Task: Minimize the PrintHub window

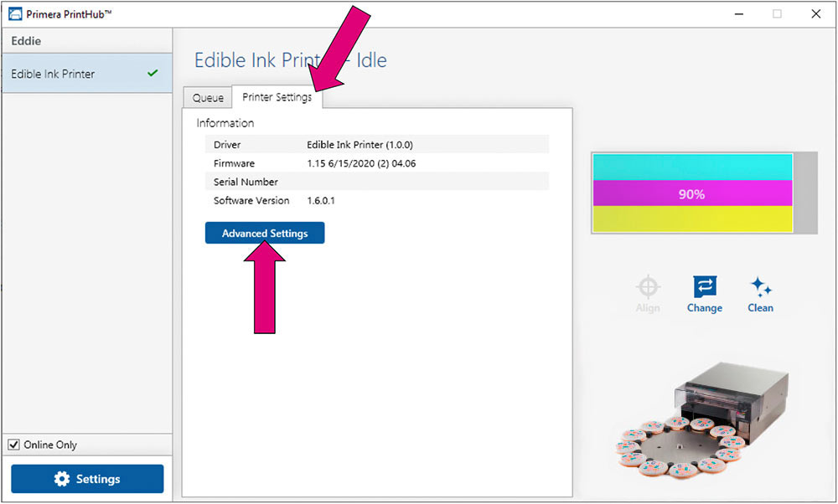Action: coord(739,14)
